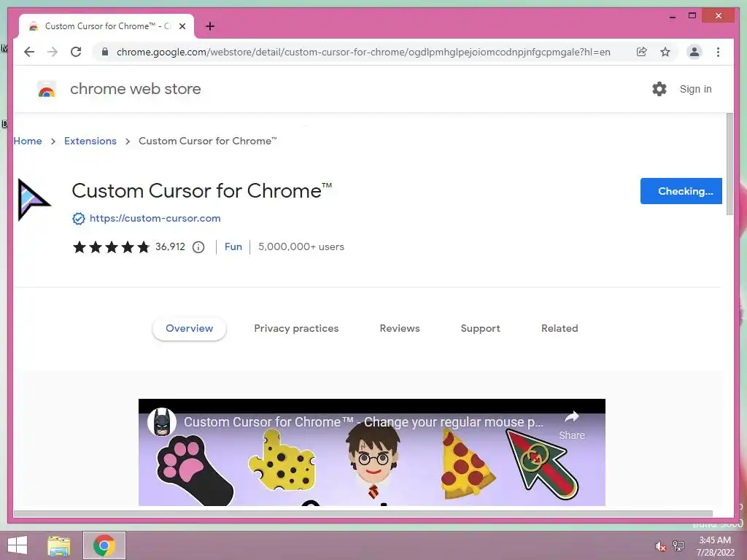Screen dimensions: 747x560
Task: Click the horizontal page scrollbar
Action: pyautogui.click(x=363, y=514)
